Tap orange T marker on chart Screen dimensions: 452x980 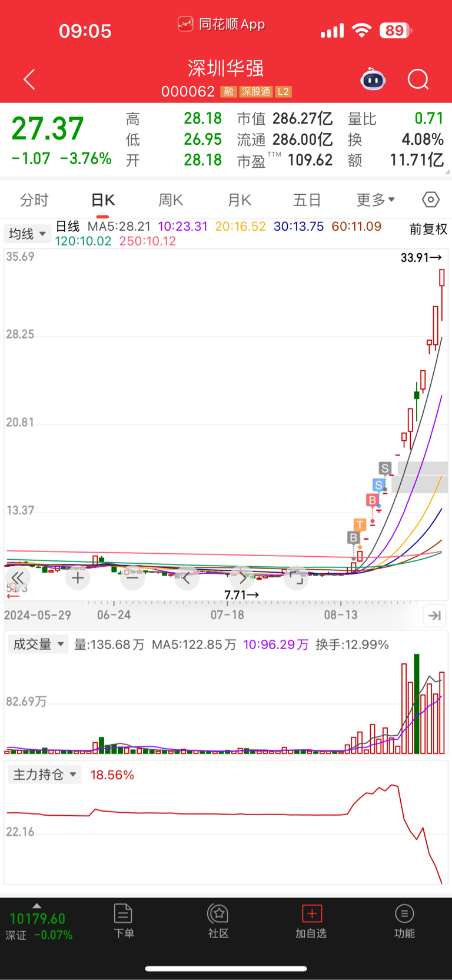pyautogui.click(x=360, y=524)
